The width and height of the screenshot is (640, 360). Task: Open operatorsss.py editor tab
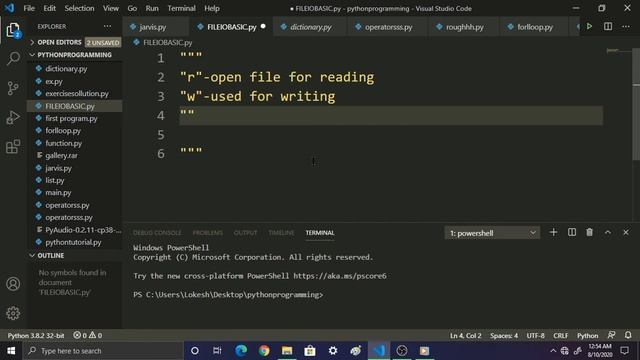point(388,27)
